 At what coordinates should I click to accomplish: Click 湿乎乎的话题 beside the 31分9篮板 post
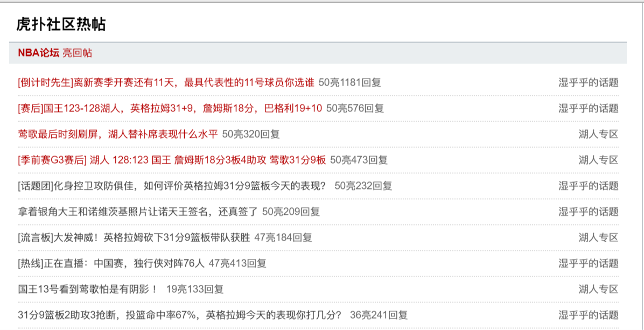588,315
